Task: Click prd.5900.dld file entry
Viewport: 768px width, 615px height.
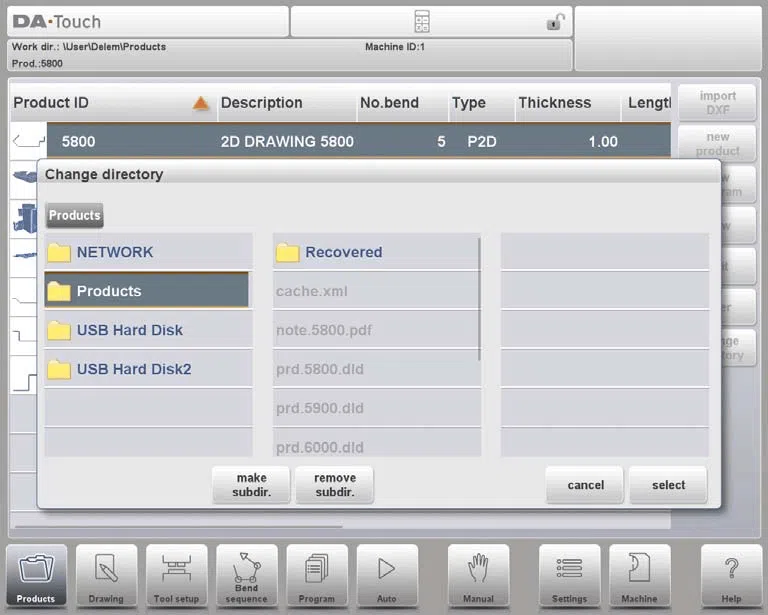Action: tap(375, 408)
